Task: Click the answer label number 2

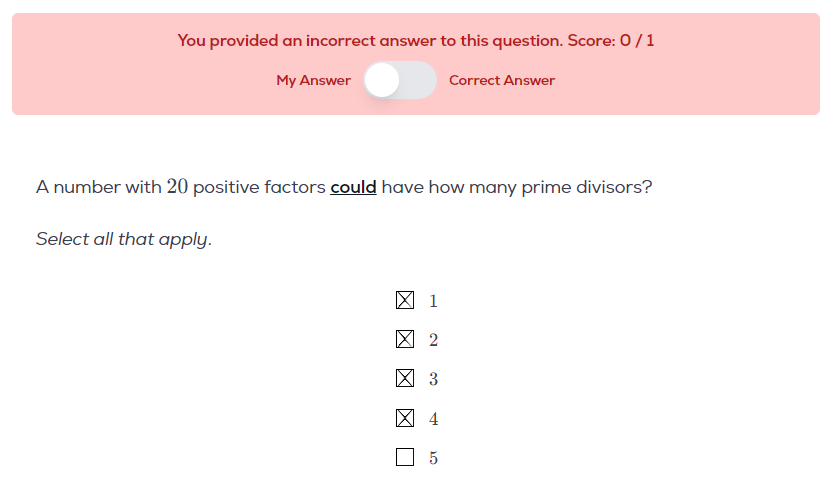Action: (433, 340)
